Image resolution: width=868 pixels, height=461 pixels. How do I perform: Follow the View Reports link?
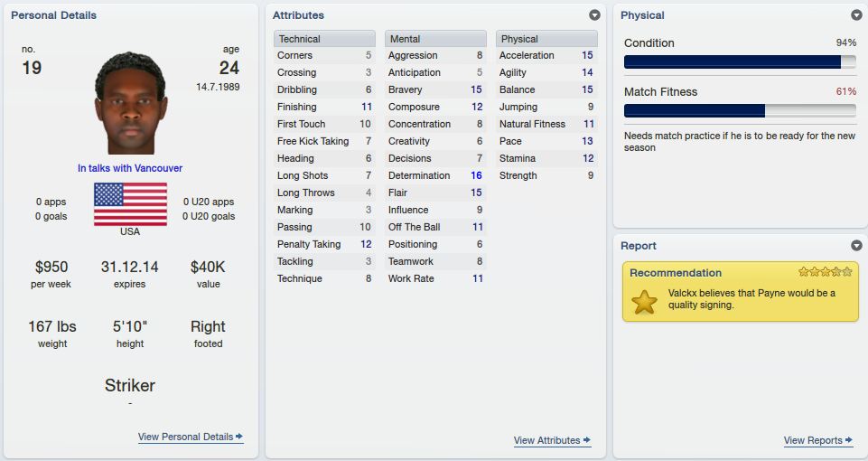click(x=818, y=440)
